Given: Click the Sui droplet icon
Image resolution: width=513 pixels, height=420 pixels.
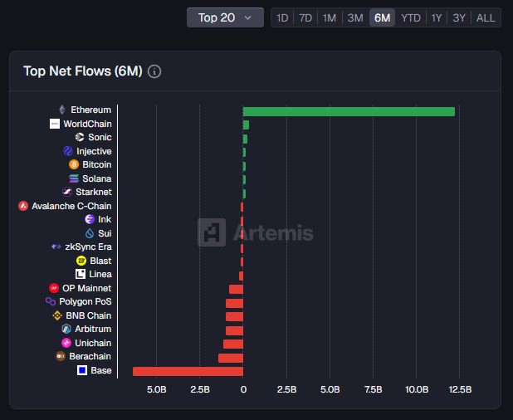Looking at the screenshot, I should (90, 233).
